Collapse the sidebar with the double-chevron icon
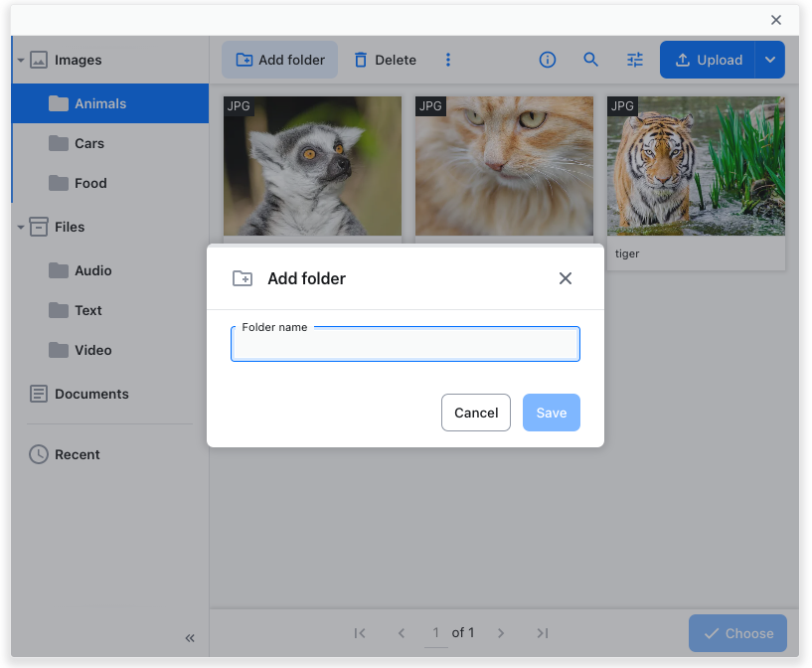The image size is (812, 668). [190, 638]
